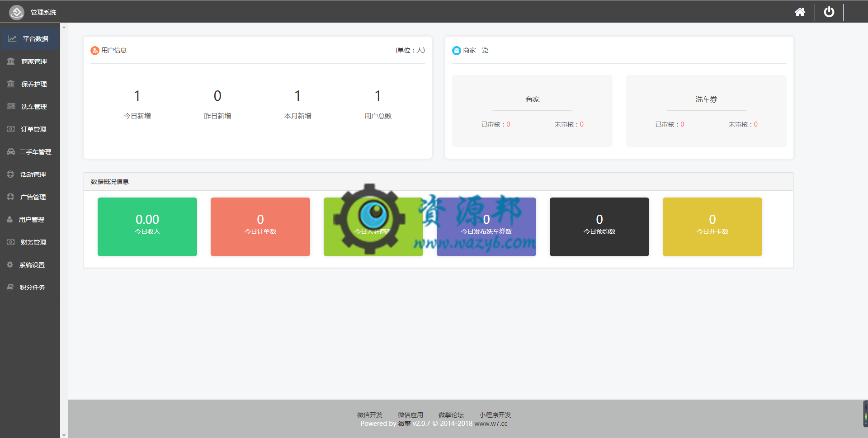
Task: Click the 微擎 link in footer
Action: tap(404, 424)
